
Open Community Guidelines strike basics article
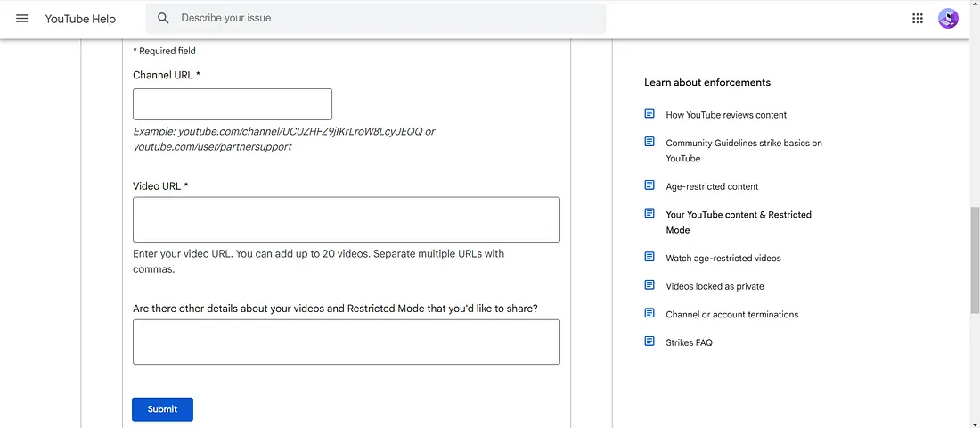pyautogui.click(x=744, y=151)
